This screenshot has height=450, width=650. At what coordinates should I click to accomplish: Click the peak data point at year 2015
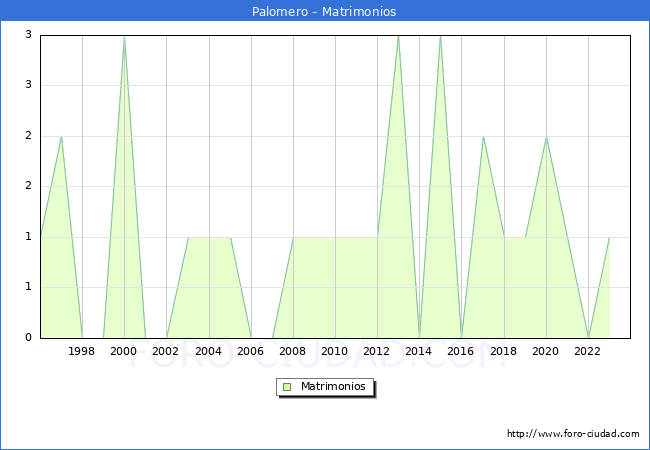pyautogui.click(x=440, y=36)
